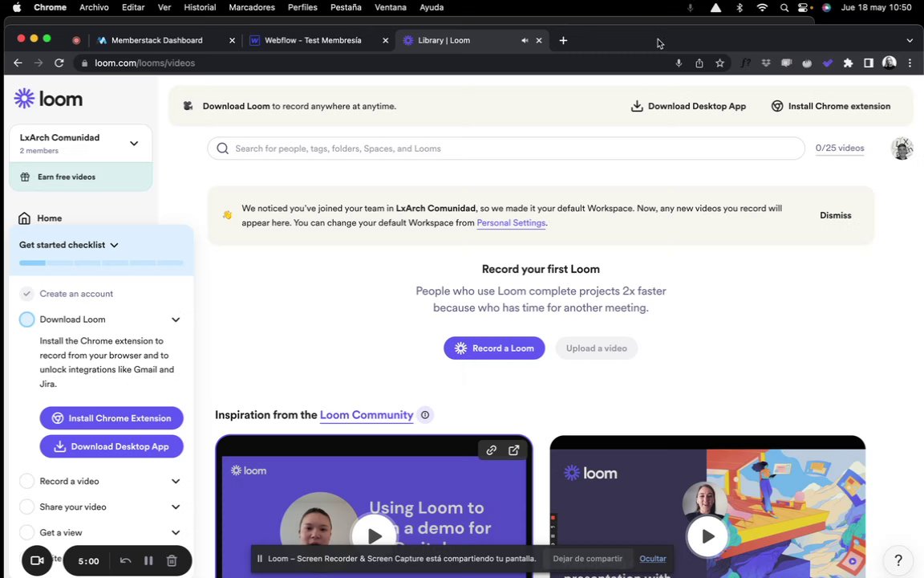Reload the Loom page
Viewport: 924px width, 578px height.
click(59, 63)
